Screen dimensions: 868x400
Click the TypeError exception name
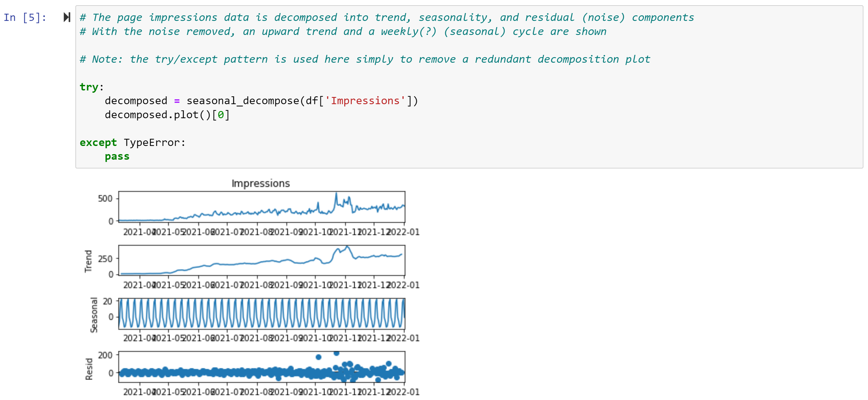pos(152,143)
